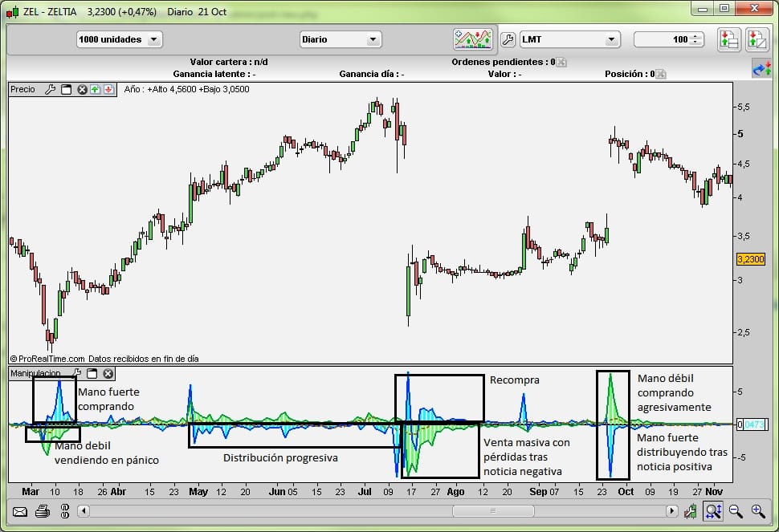Maximize the Manipulacion panel window icon
This screenshot has height=532, width=779.
(x=92, y=373)
